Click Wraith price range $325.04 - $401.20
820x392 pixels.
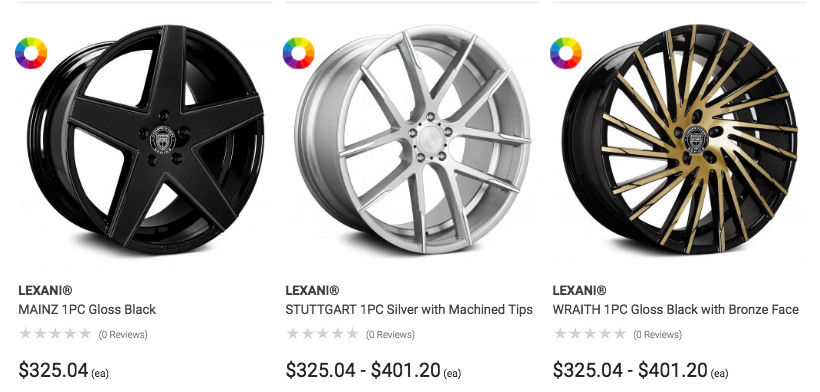(x=630, y=370)
